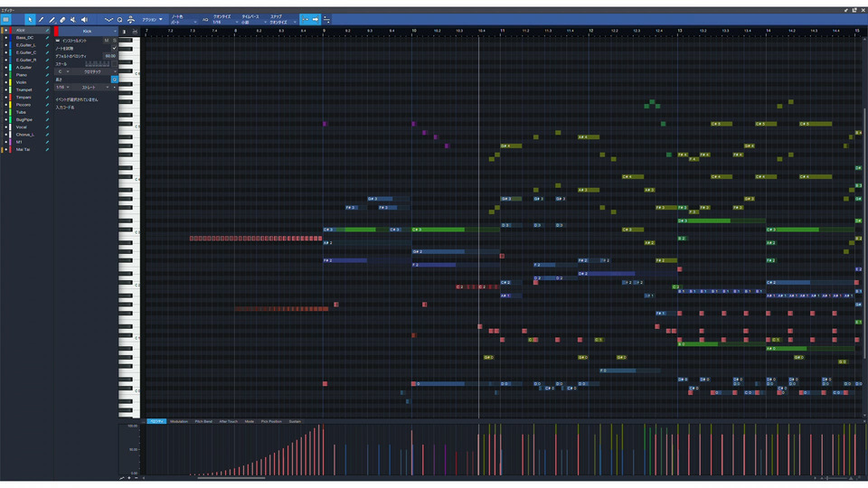Select the Arrow tool in the editor toolbar
Screen dimensions: 868x488
[x=30, y=19]
